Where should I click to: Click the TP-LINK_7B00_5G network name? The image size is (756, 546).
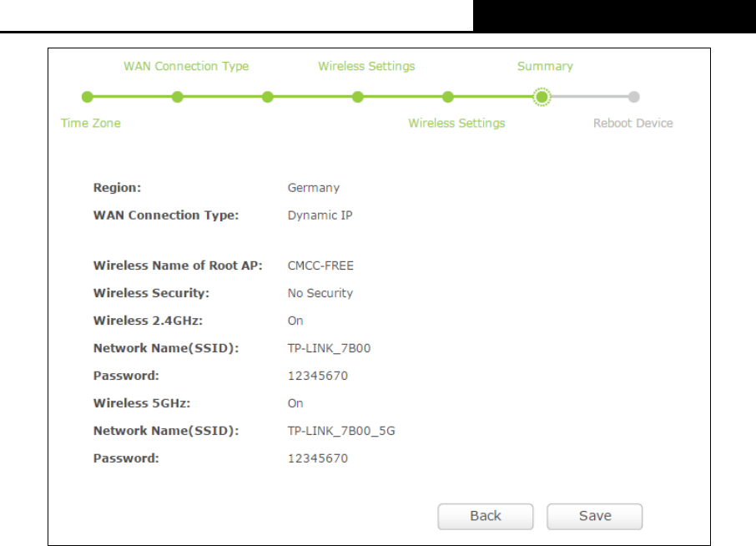(x=341, y=431)
